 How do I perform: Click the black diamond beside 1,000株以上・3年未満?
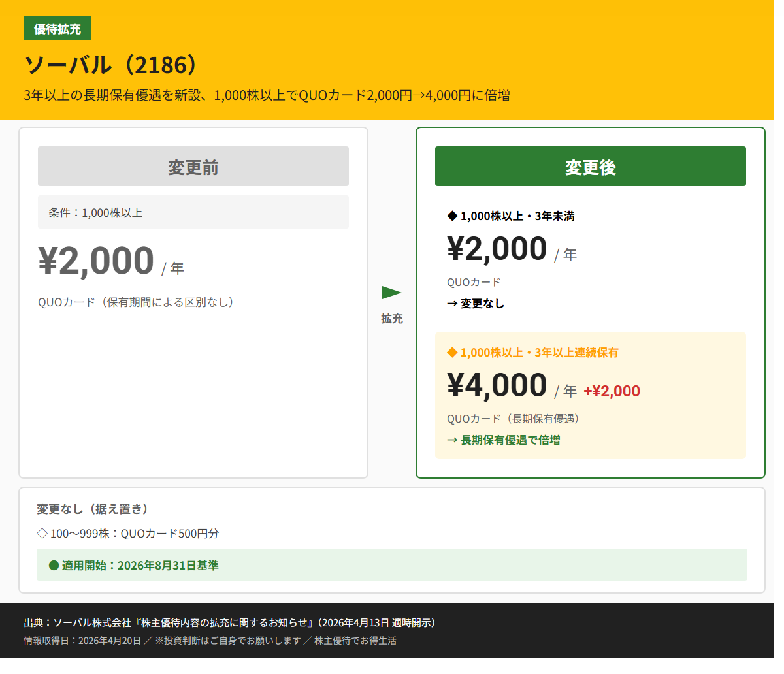pyautogui.click(x=452, y=216)
